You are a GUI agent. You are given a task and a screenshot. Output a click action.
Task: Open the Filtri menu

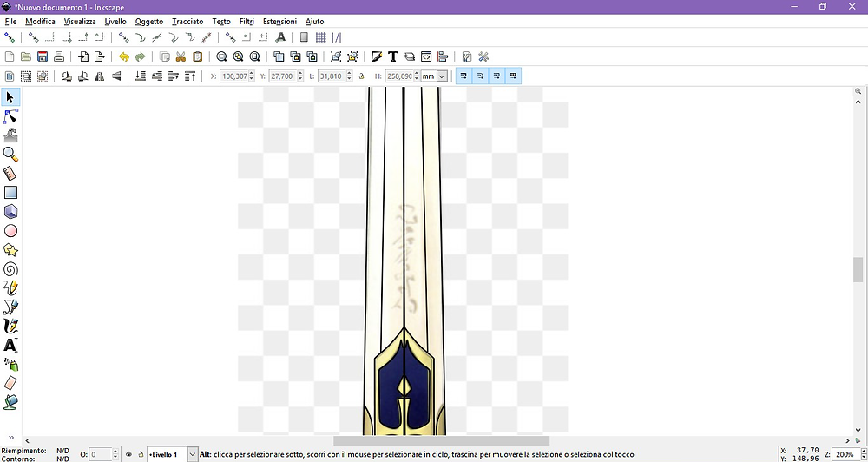coord(247,22)
